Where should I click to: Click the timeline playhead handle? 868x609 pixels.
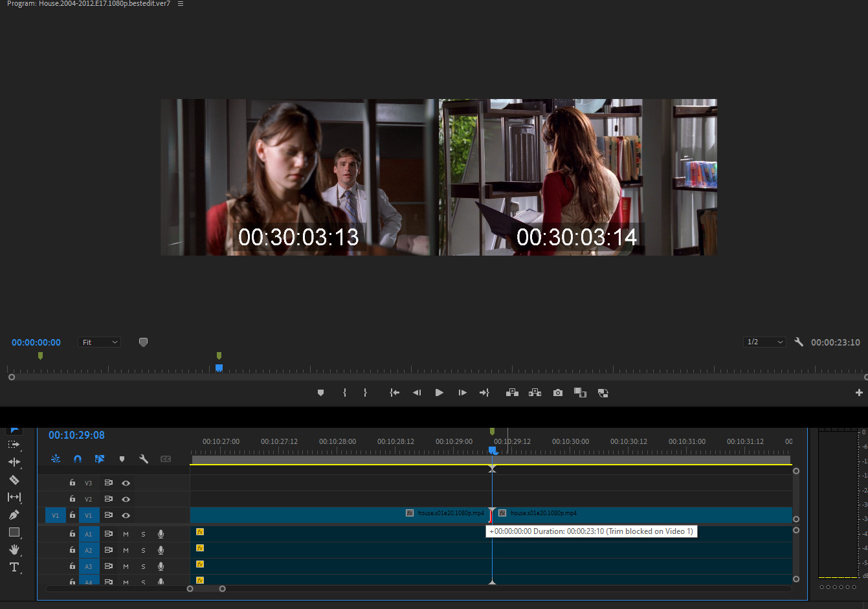click(493, 450)
